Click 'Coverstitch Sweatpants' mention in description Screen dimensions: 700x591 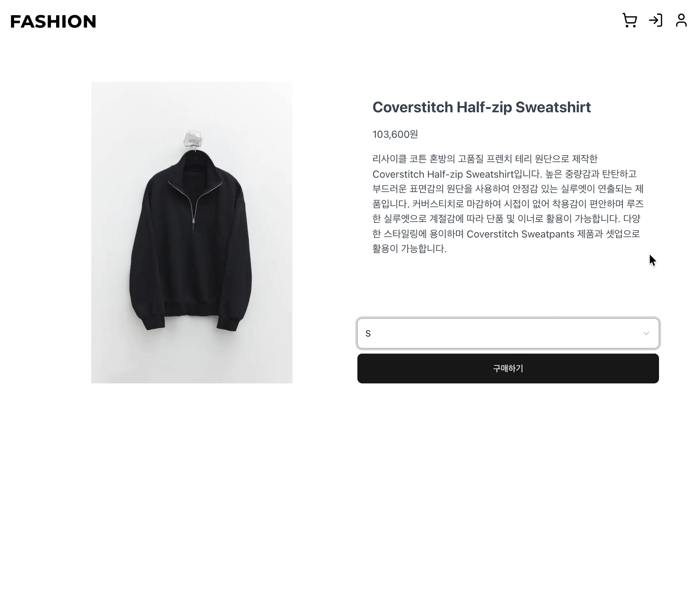[520, 234]
